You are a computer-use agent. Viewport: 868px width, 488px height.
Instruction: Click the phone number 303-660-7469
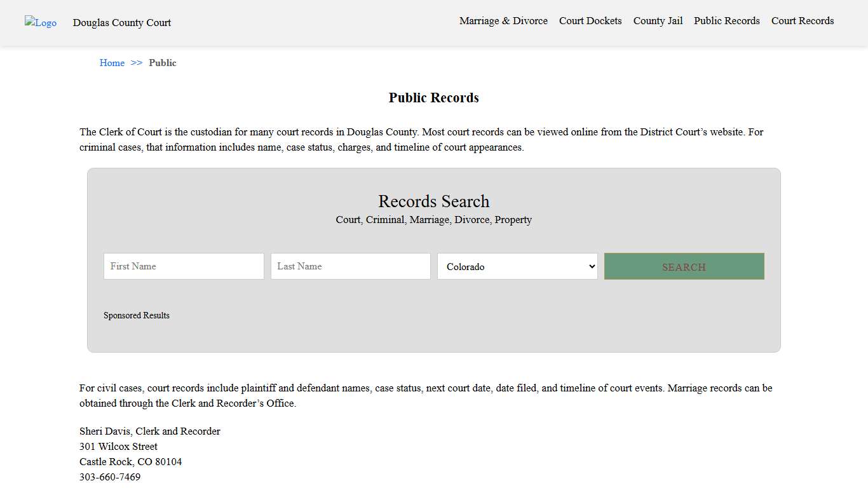click(110, 477)
